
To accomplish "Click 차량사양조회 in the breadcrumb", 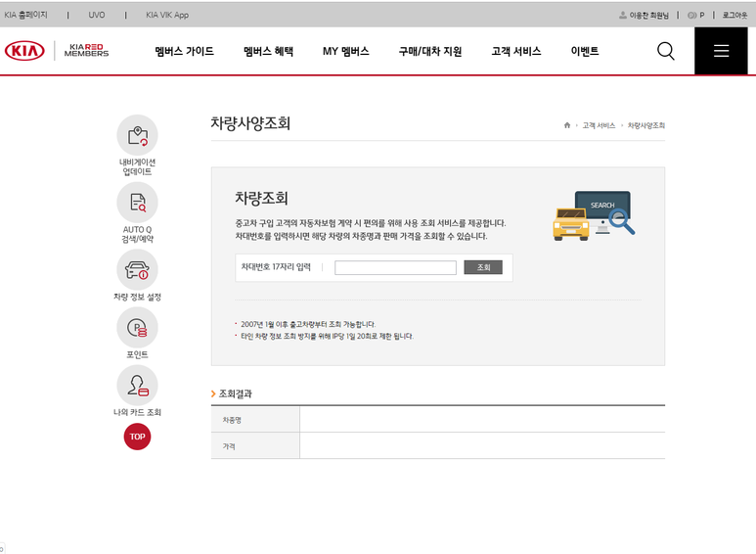I will [646, 125].
